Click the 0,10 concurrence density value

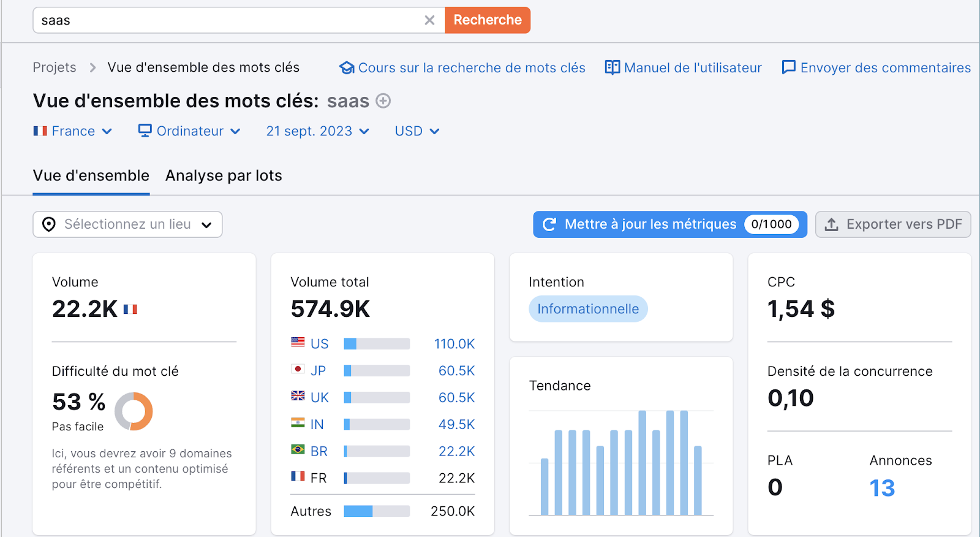coord(791,398)
